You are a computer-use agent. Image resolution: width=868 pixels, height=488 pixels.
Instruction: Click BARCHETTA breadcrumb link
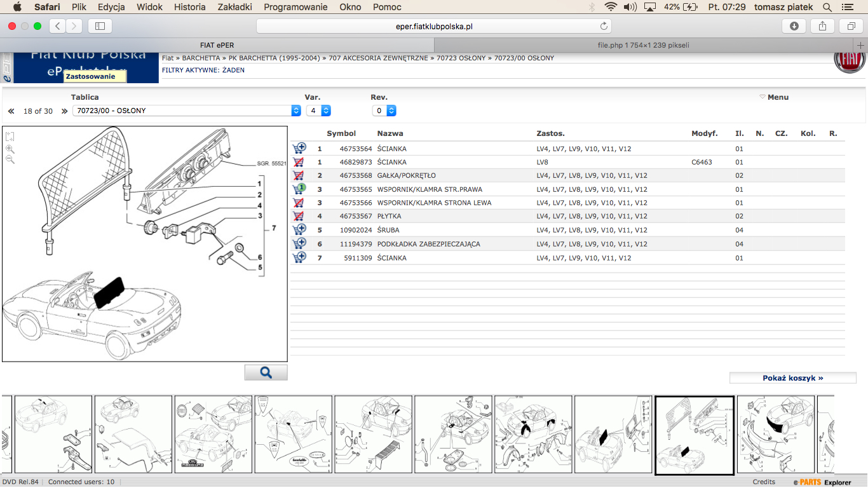(x=201, y=58)
